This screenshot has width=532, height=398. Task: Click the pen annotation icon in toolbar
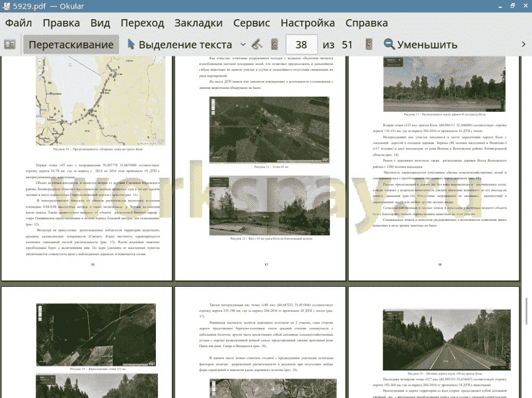point(257,45)
